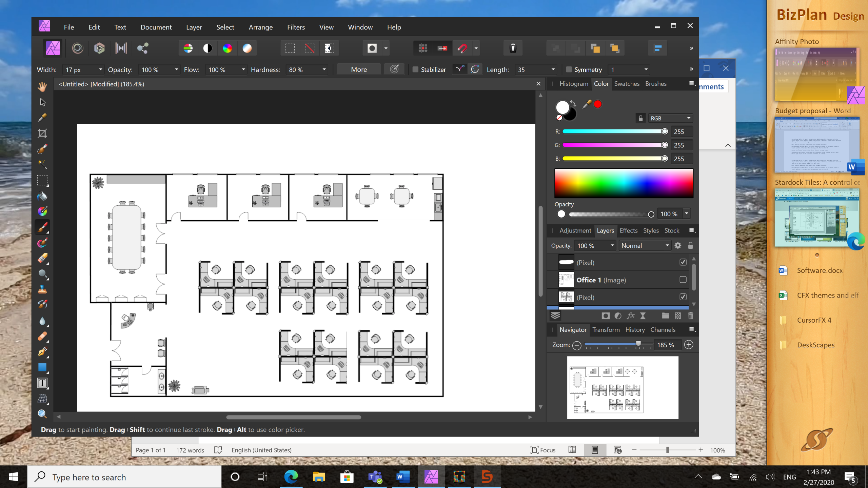Show the Office 1 image layer

click(x=683, y=280)
